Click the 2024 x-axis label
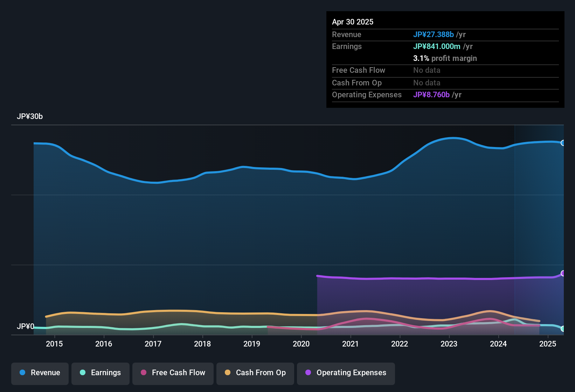Image resolution: width=575 pixels, height=392 pixels. click(498, 344)
